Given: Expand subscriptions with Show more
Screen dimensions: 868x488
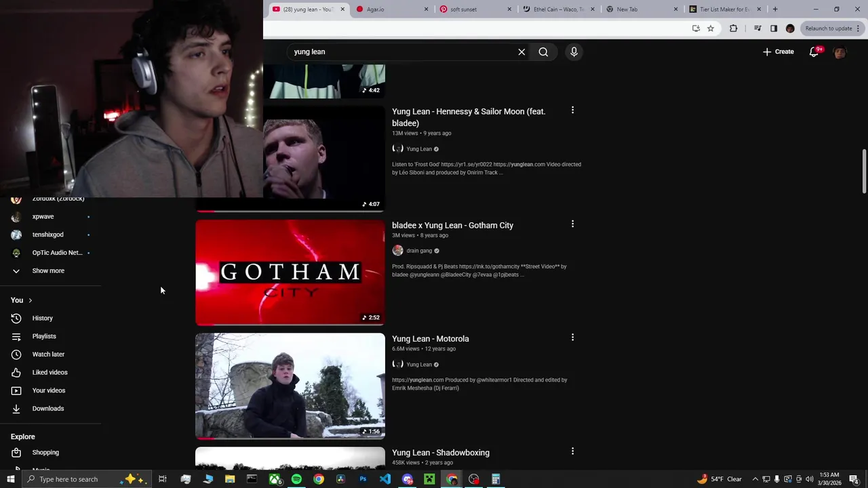Looking at the screenshot, I should (x=48, y=270).
